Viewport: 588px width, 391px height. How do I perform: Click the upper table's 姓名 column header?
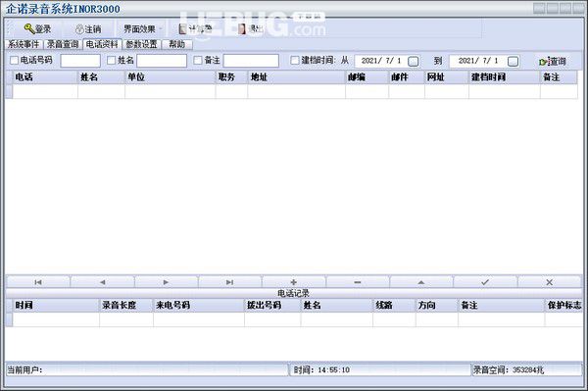101,77
